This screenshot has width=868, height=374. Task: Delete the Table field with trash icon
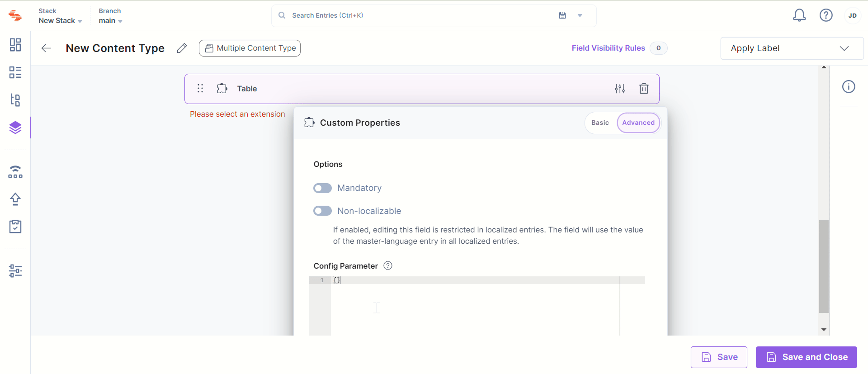point(644,89)
